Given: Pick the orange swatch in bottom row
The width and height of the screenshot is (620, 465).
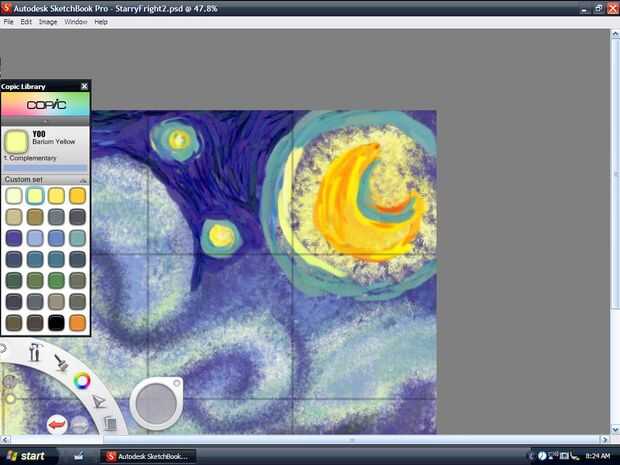Looking at the screenshot, I should tap(77, 323).
